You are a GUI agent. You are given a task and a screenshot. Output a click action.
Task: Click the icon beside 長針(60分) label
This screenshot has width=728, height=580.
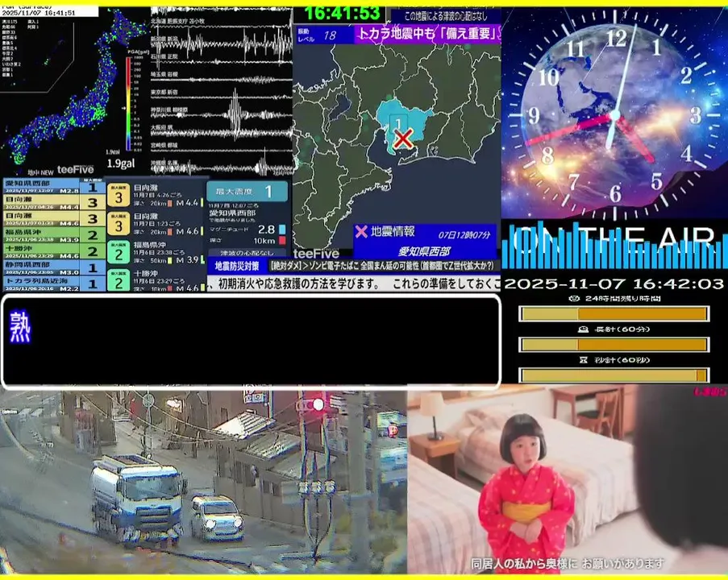[x=583, y=329]
